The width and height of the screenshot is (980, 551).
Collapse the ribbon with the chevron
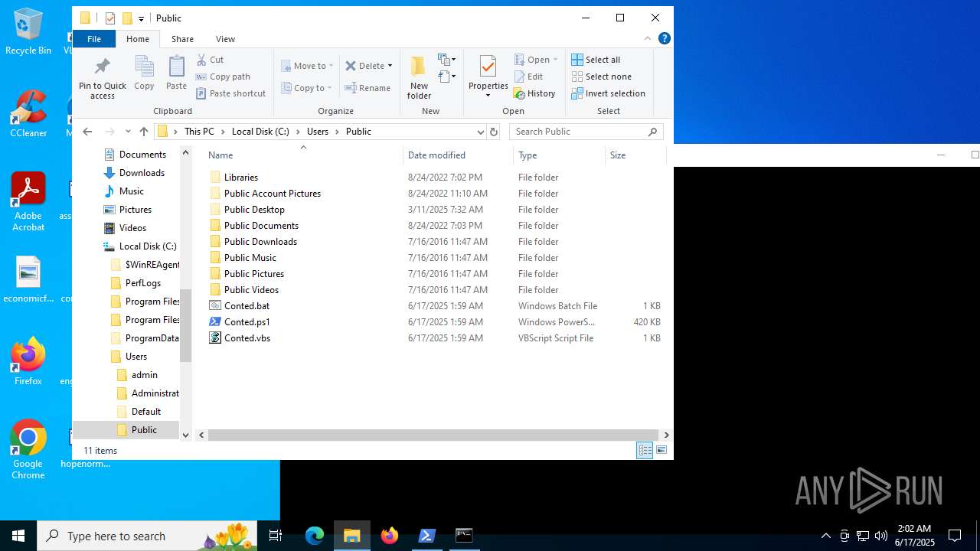coord(648,38)
